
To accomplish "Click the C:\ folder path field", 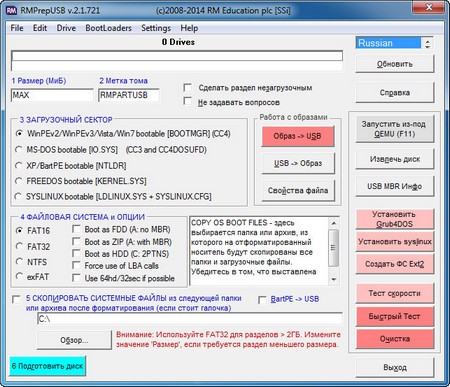I will [x=190, y=319].
